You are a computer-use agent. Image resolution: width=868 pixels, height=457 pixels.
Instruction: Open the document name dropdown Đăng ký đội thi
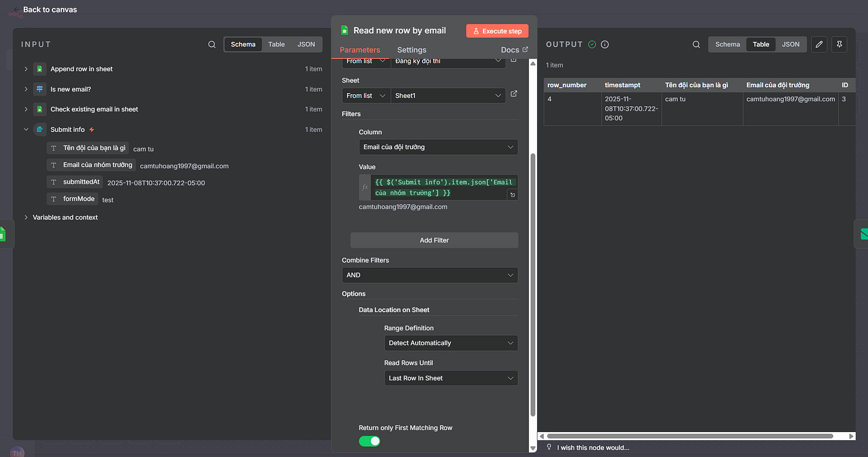coord(448,61)
